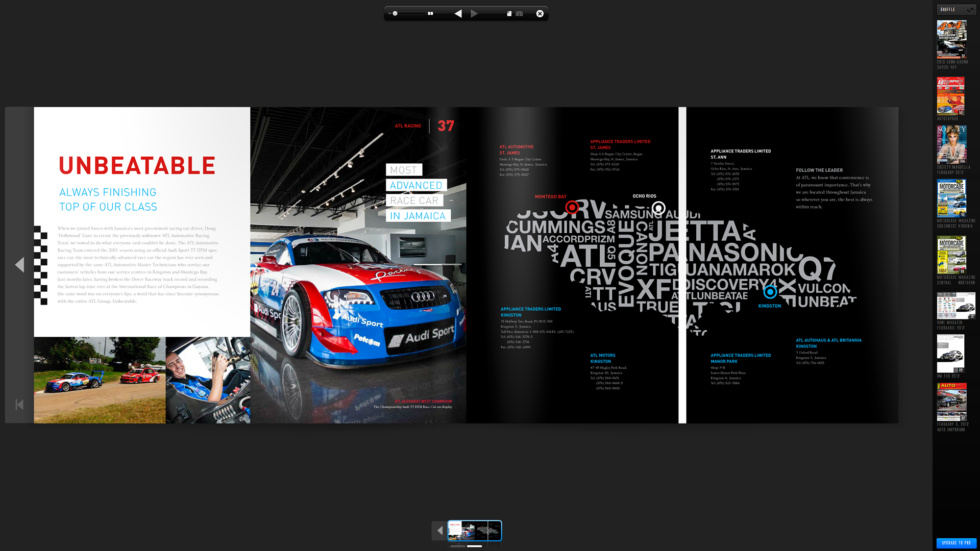The height and width of the screenshot is (551, 980).
Task: Flip to previous spread with left-edge arrow
Action: (x=19, y=265)
